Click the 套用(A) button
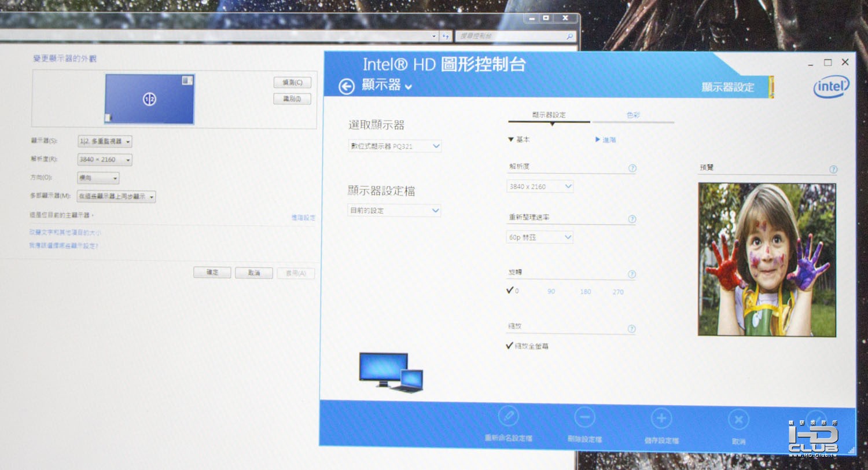This screenshot has height=470, width=868. pyautogui.click(x=296, y=274)
